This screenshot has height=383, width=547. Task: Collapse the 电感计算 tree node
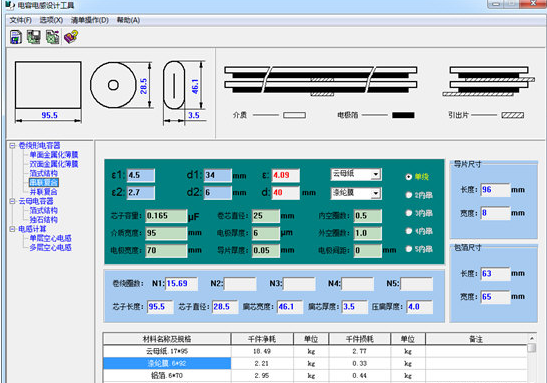point(13,229)
